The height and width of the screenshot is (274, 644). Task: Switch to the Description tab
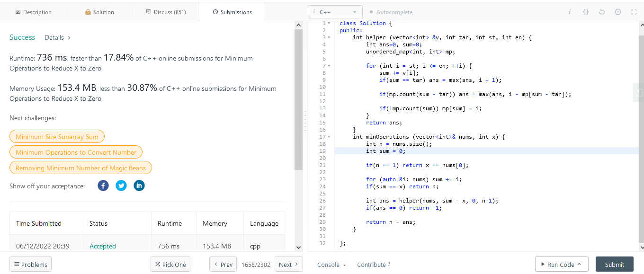point(33,12)
